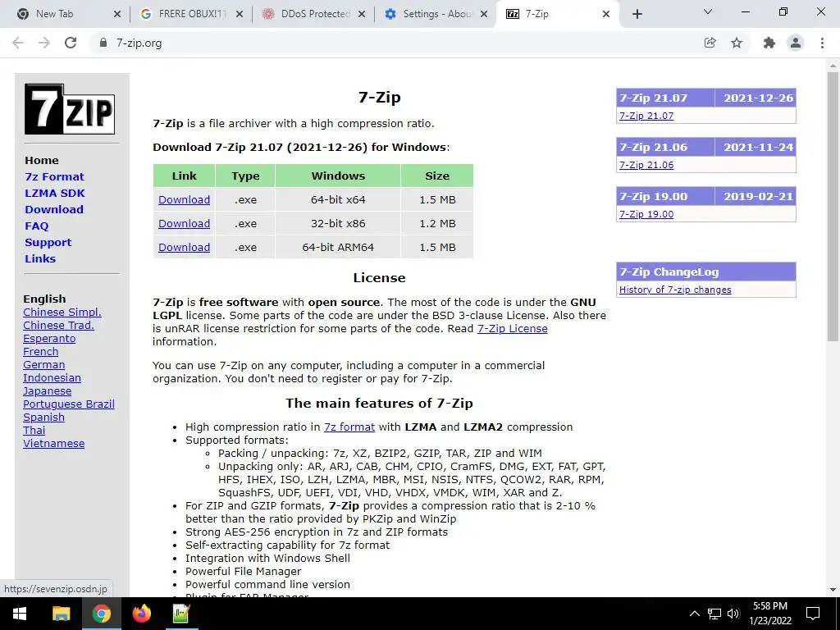This screenshot has width=840, height=630.
Task: Switch language to French
Action: click(41, 352)
